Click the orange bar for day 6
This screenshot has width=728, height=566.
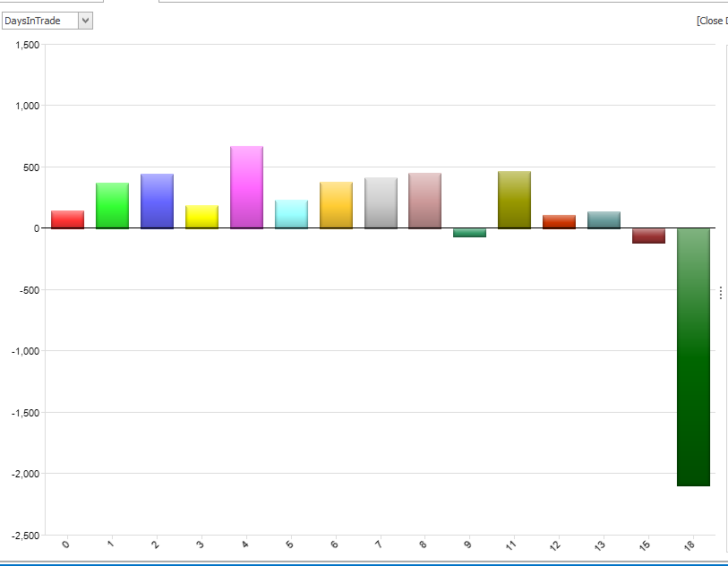click(336, 205)
